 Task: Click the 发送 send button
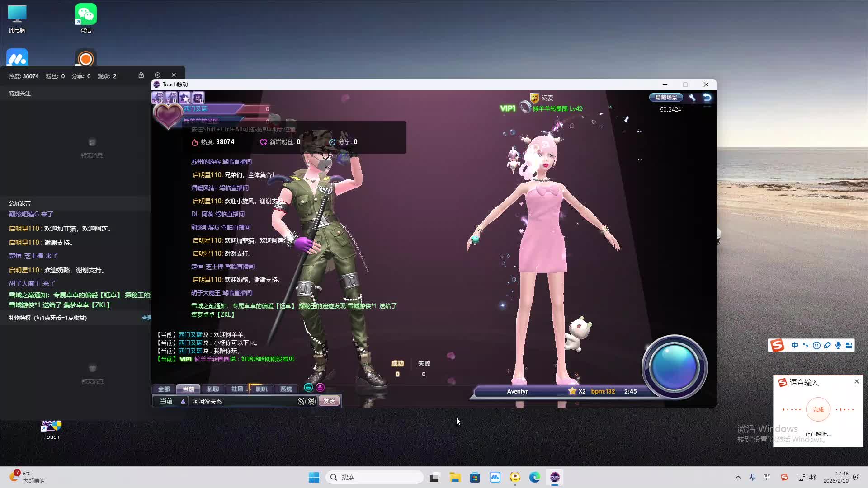click(329, 401)
